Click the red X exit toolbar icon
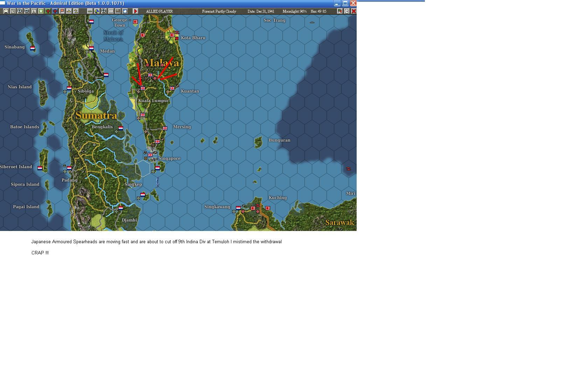The height and width of the screenshot is (368, 588). tap(353, 11)
